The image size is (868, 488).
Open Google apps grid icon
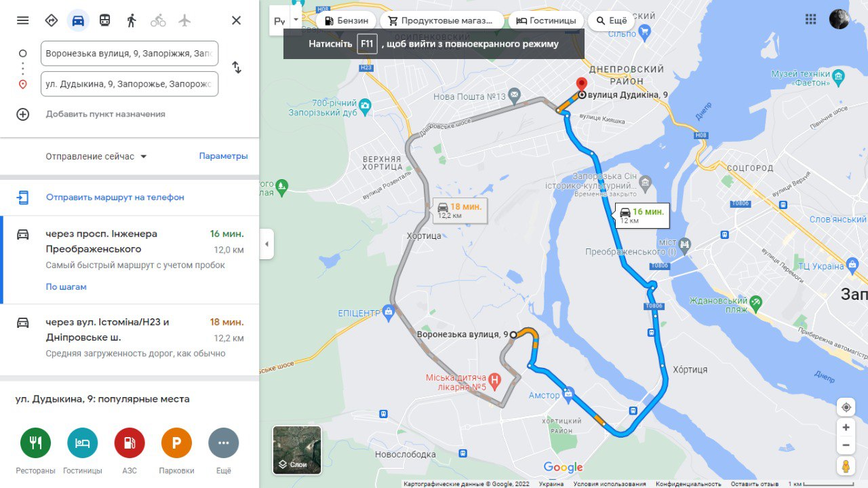(810, 19)
